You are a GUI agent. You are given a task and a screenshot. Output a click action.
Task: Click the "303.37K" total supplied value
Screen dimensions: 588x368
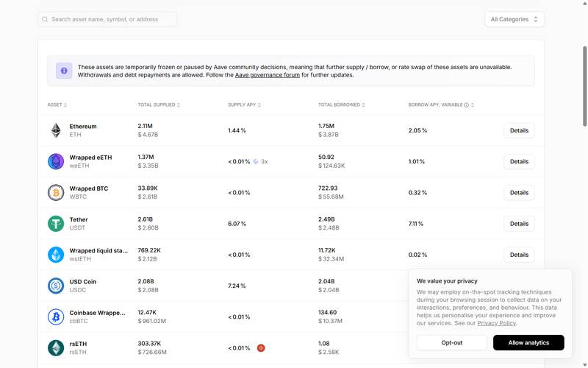click(x=149, y=344)
